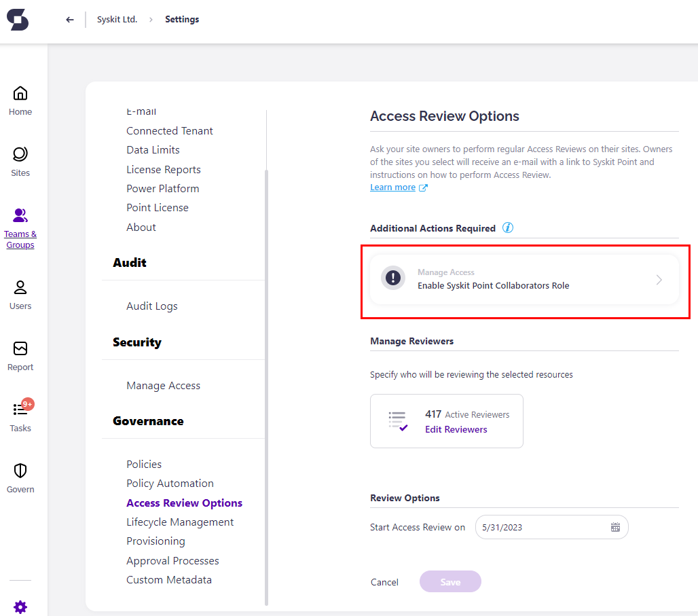Screen dimensions: 698x616
Task: View Tasks with the notification badge
Action: (20, 414)
